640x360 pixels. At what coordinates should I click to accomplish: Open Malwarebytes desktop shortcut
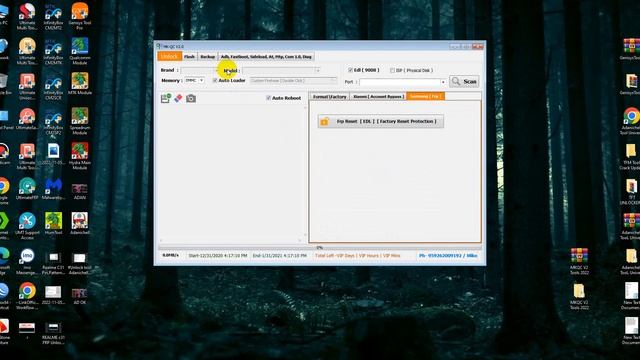(53, 189)
